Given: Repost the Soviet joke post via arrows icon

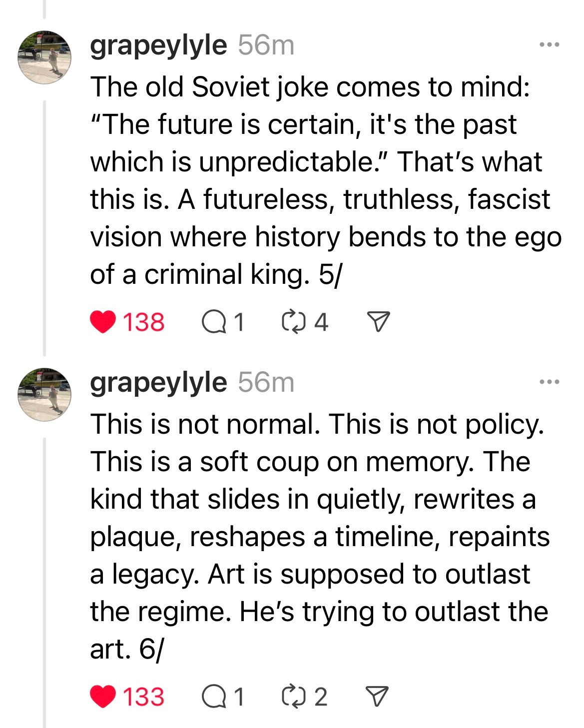Looking at the screenshot, I should (294, 322).
